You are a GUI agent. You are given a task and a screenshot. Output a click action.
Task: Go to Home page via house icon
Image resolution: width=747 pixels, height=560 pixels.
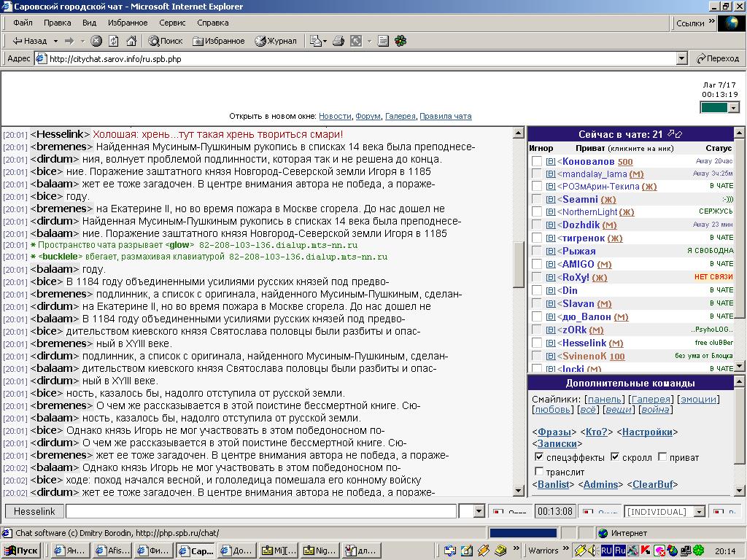[131, 41]
